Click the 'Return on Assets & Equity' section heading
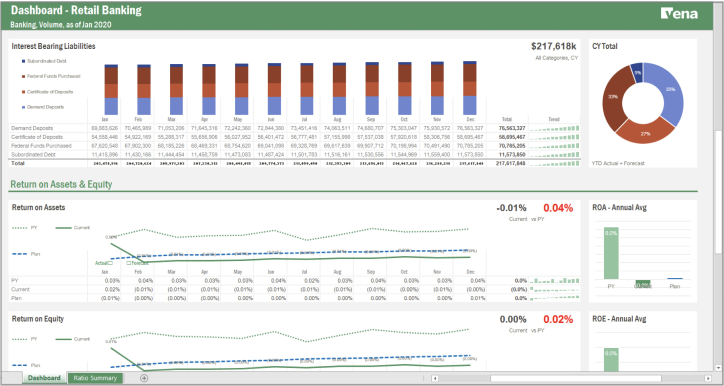Screen dimensions: 724x386 [x=61, y=184]
